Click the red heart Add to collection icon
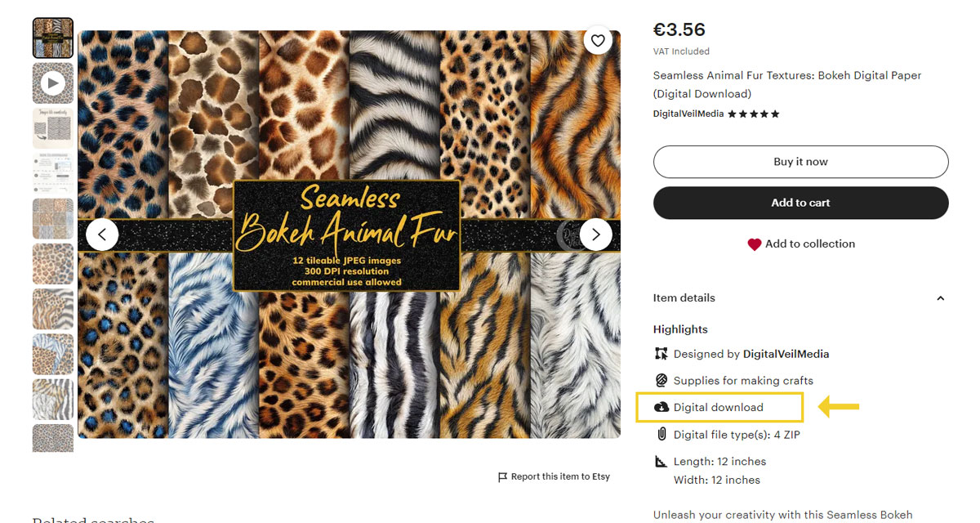Screen dimensions: 980x523 pyautogui.click(x=754, y=244)
